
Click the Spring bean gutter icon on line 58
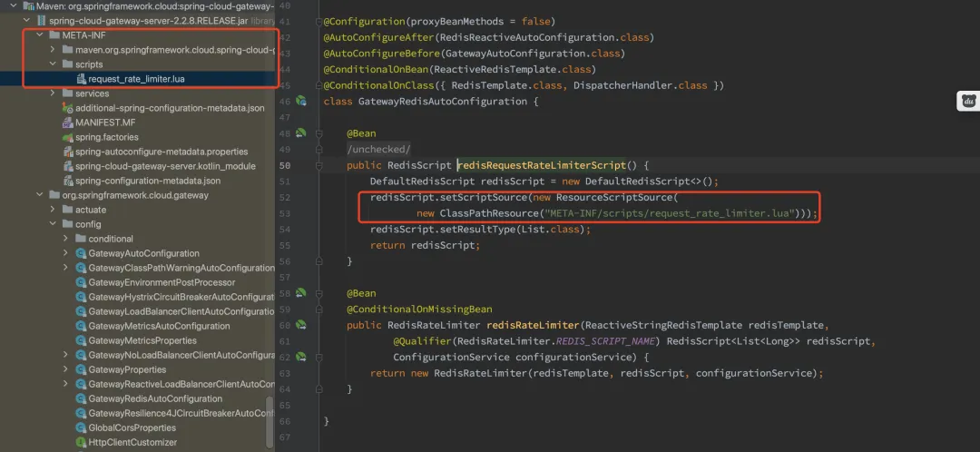(301, 293)
